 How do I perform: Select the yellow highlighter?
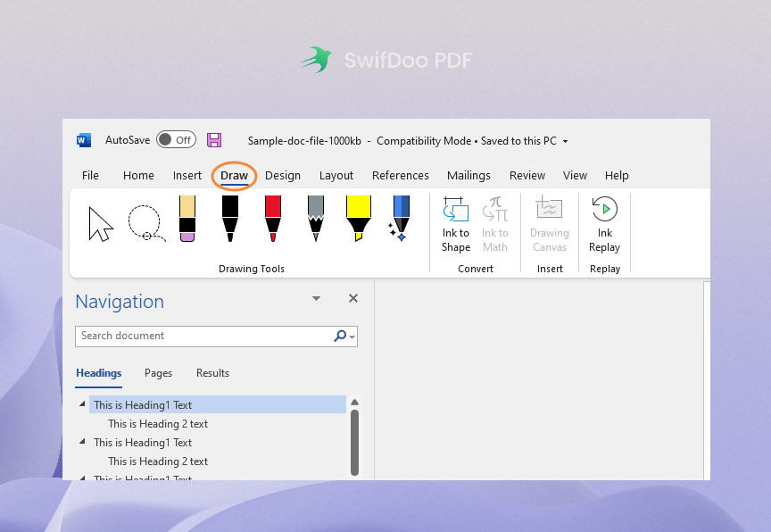coord(359,219)
